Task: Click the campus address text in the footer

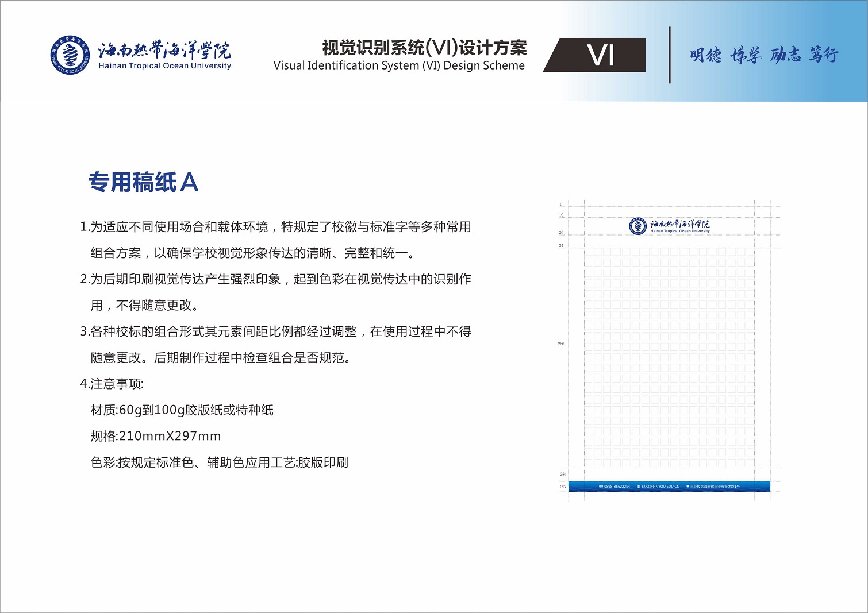Action: pyautogui.click(x=715, y=487)
